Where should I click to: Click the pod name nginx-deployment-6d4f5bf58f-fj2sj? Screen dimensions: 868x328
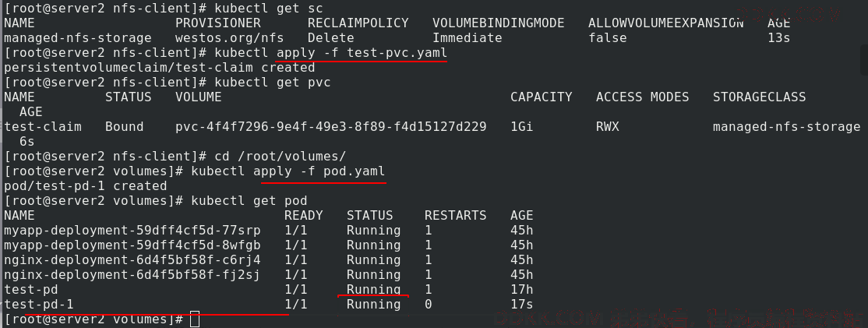pyautogui.click(x=132, y=275)
